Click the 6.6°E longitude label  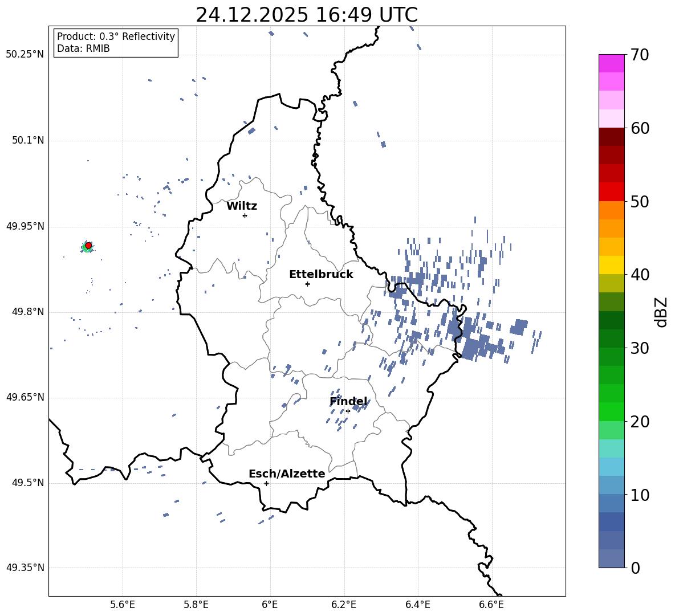tap(491, 605)
